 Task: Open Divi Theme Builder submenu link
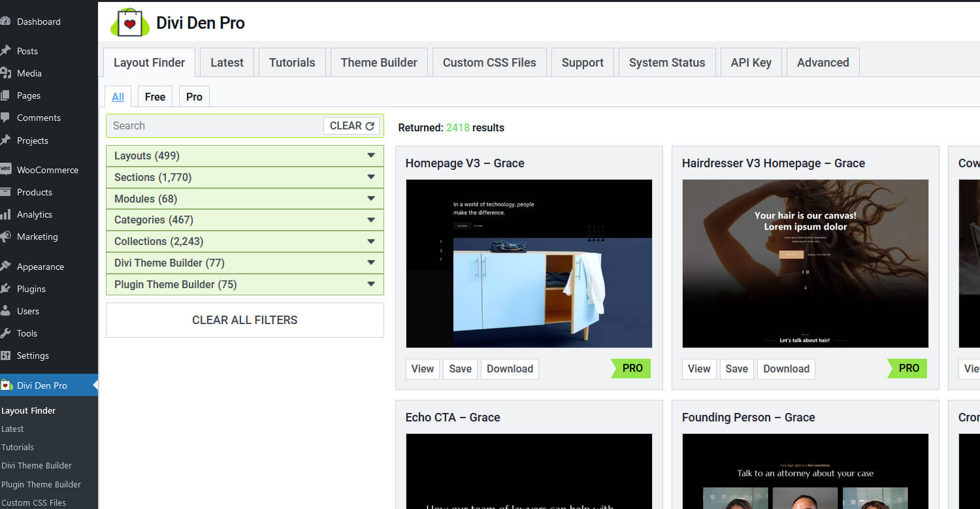coord(37,465)
